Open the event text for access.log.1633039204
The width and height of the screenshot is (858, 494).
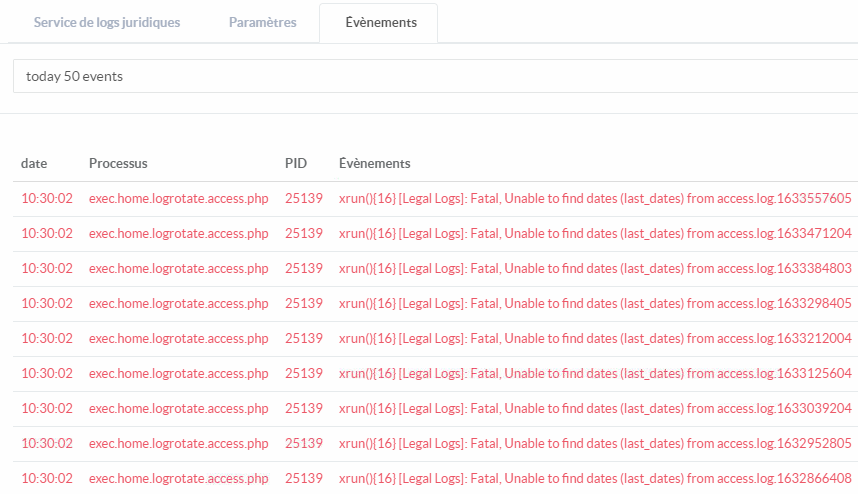coord(595,409)
